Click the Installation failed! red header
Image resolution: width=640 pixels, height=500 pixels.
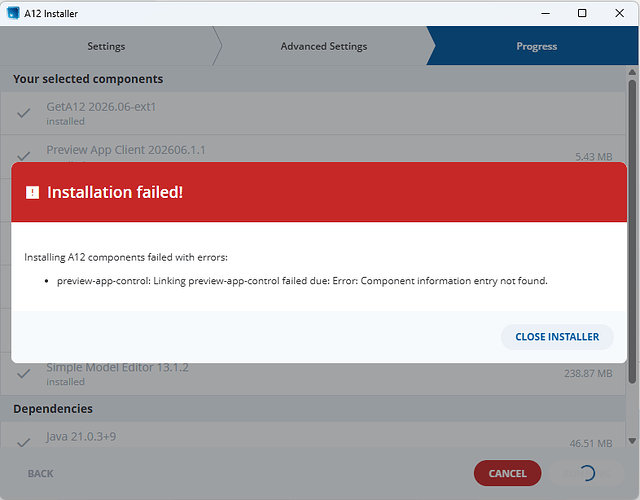319,192
